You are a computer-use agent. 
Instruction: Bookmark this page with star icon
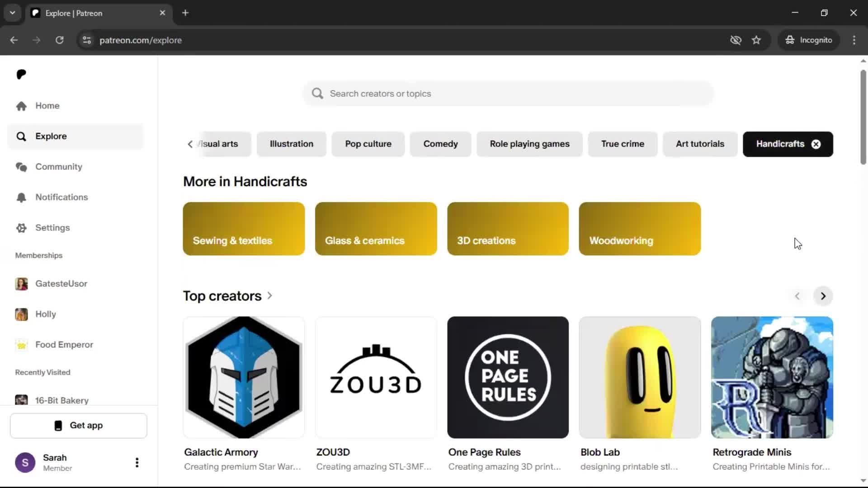[756, 40]
